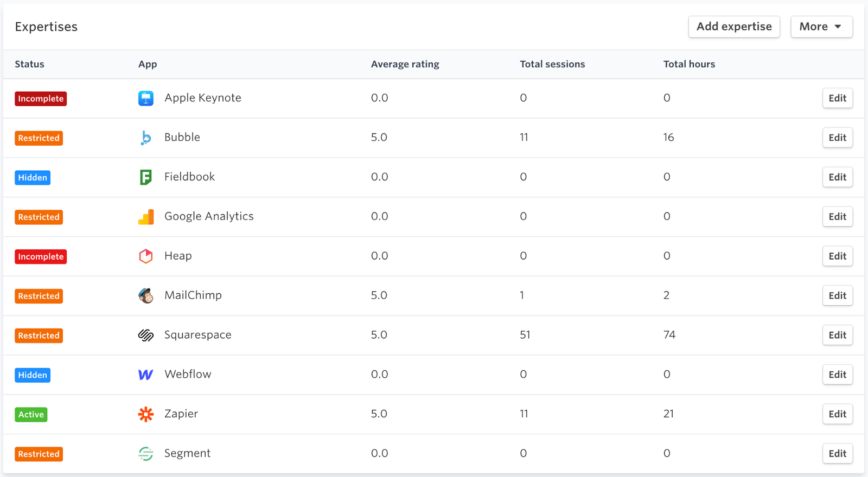The width and height of the screenshot is (868, 477).
Task: Click the Google Analytics app name
Action: pos(209,216)
